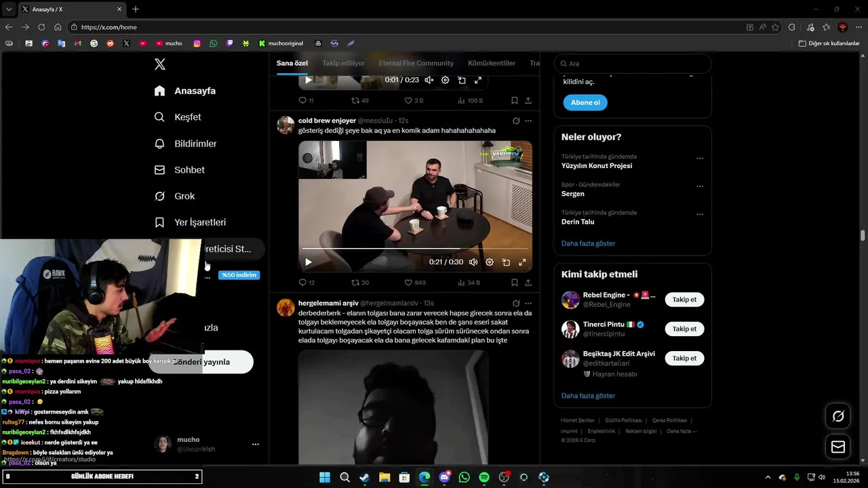Toggle picture-in-picture on the top 0:23 video

[x=462, y=80]
